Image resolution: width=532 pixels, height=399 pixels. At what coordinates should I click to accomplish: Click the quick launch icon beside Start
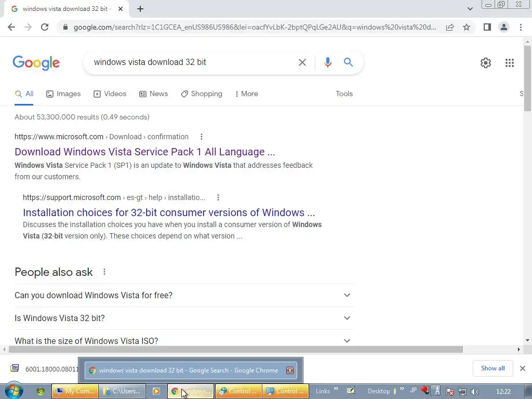(x=41, y=391)
